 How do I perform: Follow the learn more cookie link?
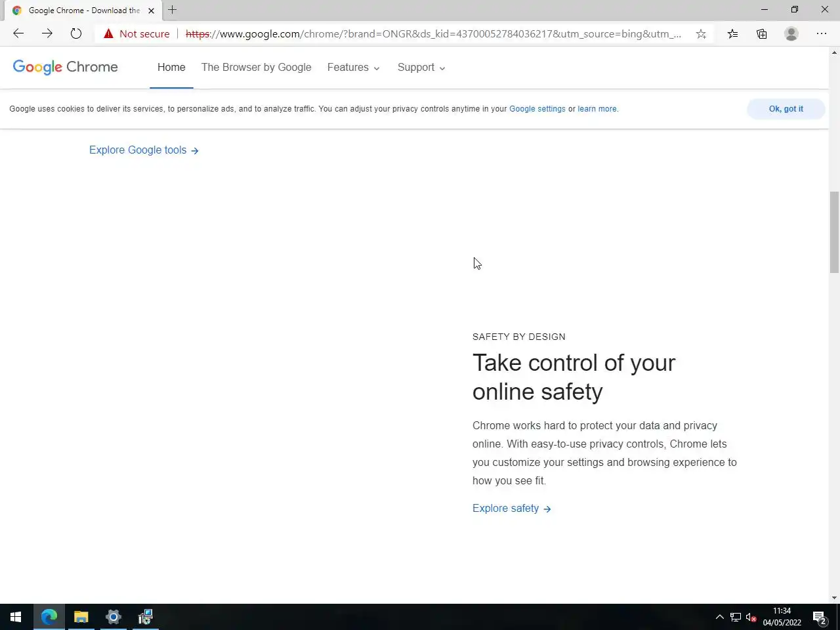click(597, 109)
